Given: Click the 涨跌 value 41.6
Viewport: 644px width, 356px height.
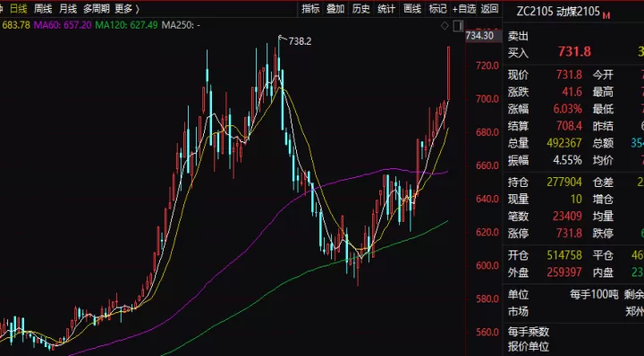Looking at the screenshot, I should [x=572, y=91].
